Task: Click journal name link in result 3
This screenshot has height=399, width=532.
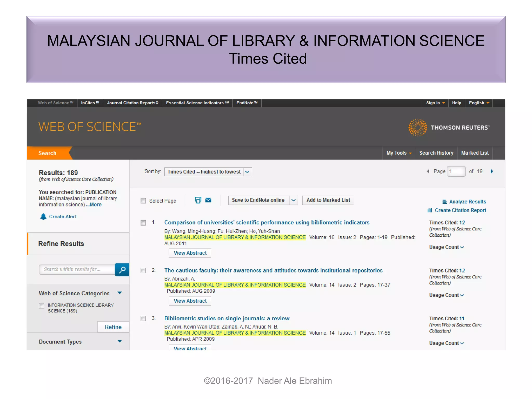Action: tap(235, 333)
